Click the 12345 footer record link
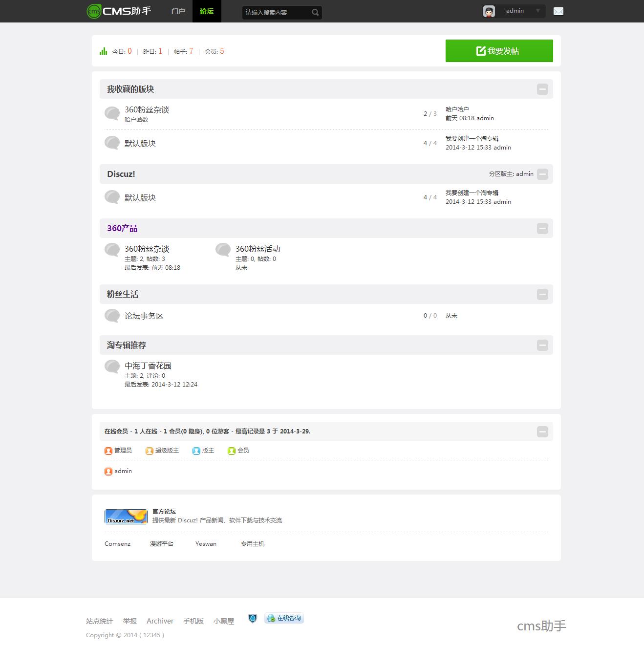 pyautogui.click(x=152, y=635)
